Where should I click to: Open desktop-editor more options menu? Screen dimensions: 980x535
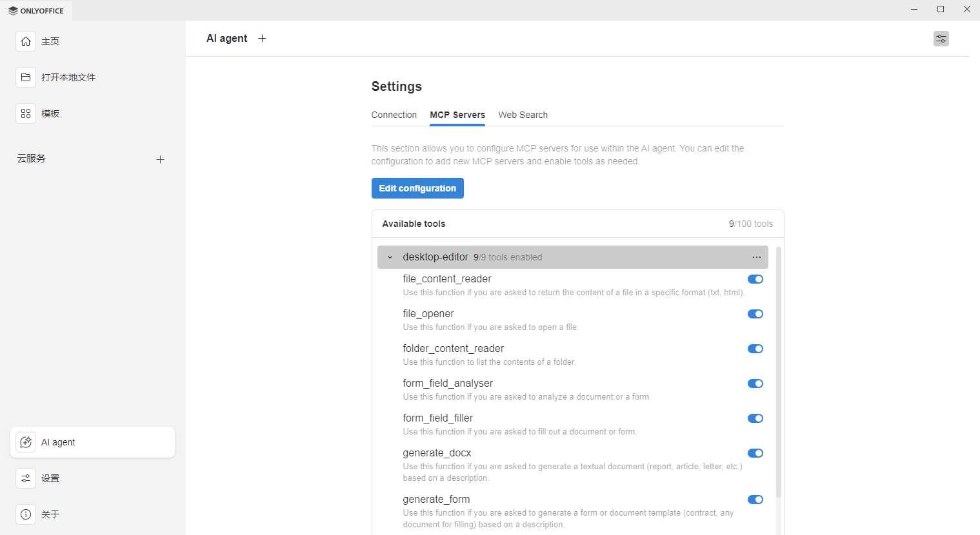pos(756,257)
